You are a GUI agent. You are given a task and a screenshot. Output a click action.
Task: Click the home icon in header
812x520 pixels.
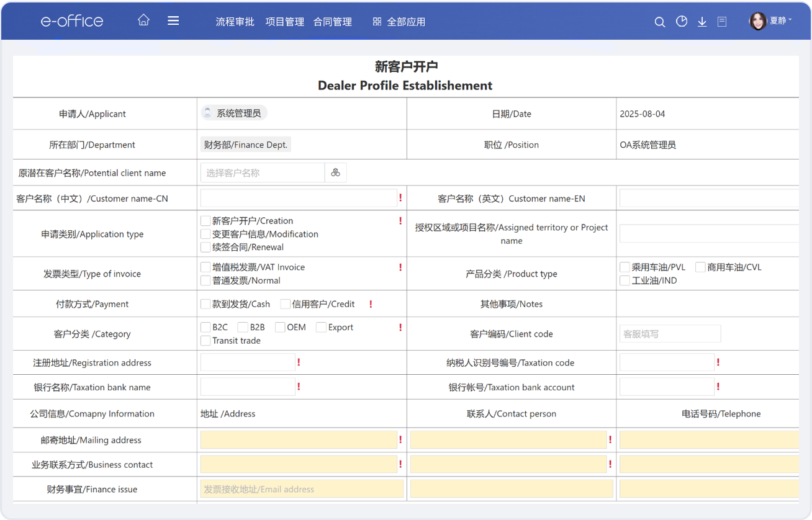click(x=143, y=20)
